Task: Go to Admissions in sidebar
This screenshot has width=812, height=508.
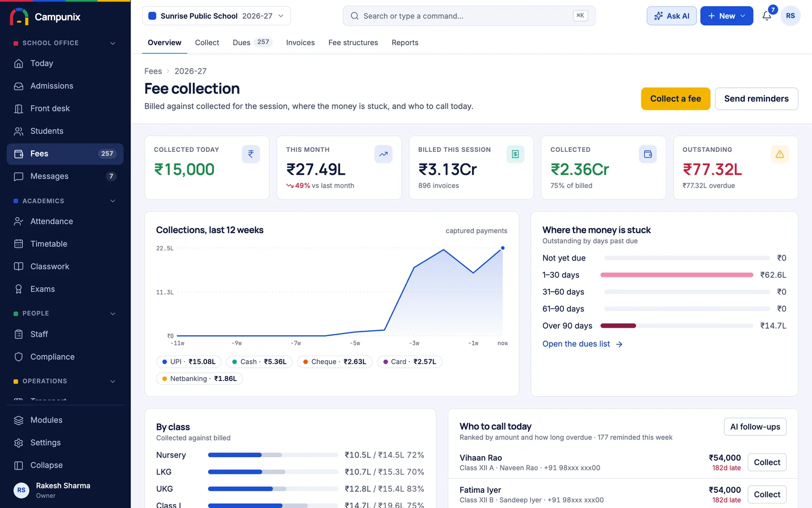Action: click(x=65, y=86)
